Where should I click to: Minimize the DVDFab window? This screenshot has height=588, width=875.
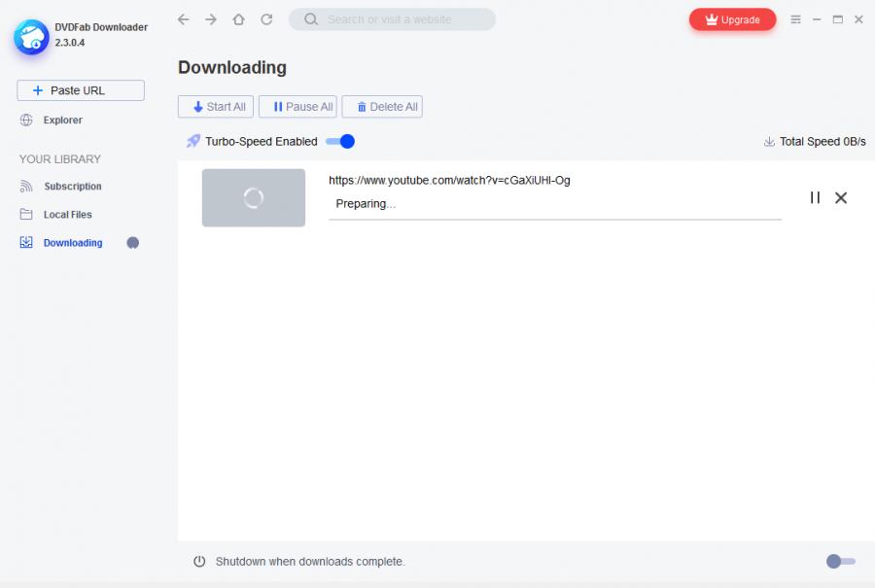(x=817, y=19)
